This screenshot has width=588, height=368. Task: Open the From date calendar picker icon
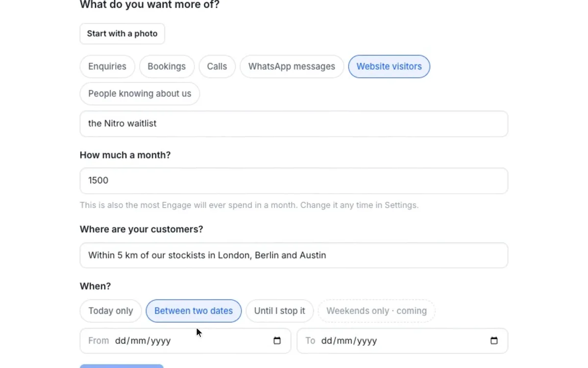point(277,341)
